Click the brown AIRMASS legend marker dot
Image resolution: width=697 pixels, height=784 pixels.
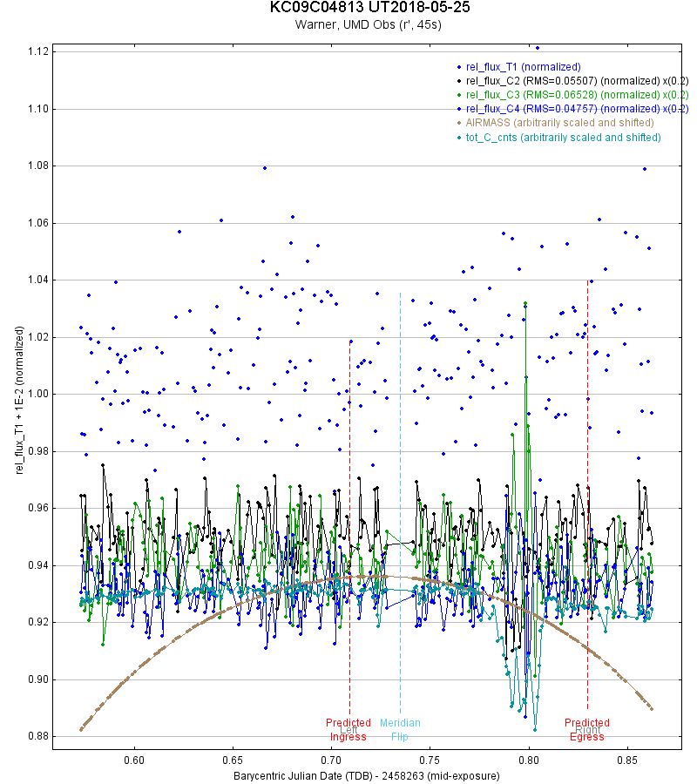[x=459, y=124]
